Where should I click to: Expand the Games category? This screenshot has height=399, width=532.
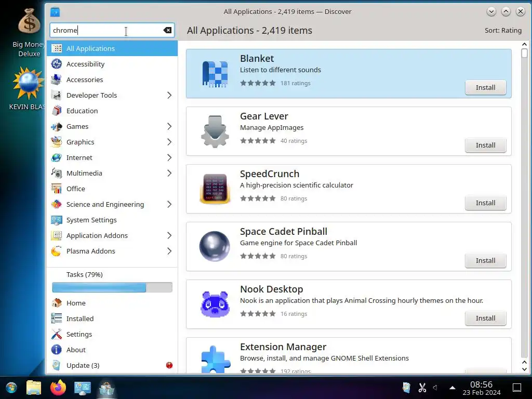(169, 127)
